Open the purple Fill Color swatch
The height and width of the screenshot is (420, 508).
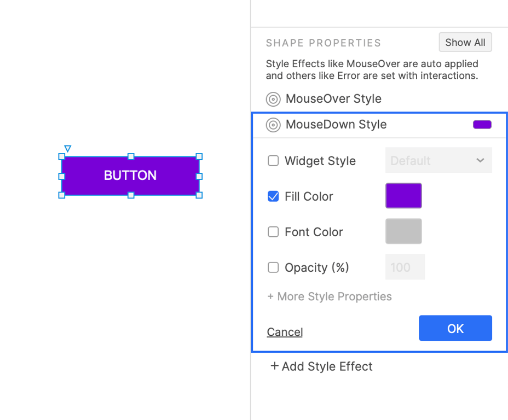pos(403,196)
